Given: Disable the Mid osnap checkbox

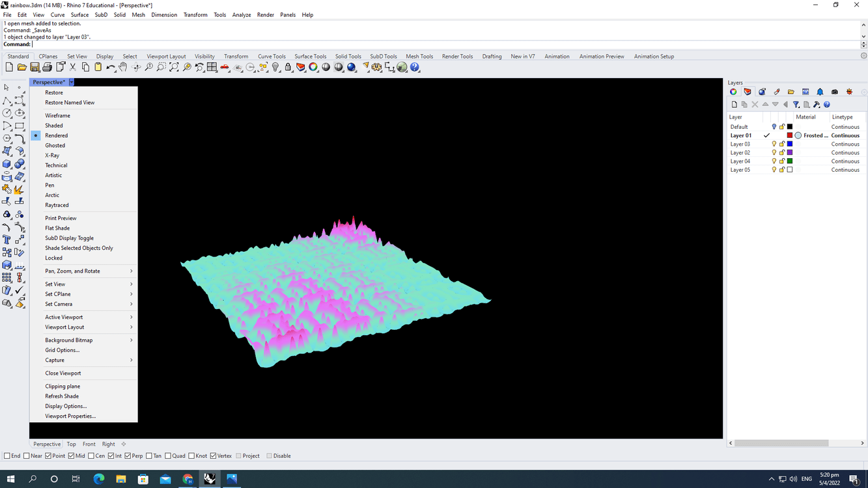Looking at the screenshot, I should [72, 456].
